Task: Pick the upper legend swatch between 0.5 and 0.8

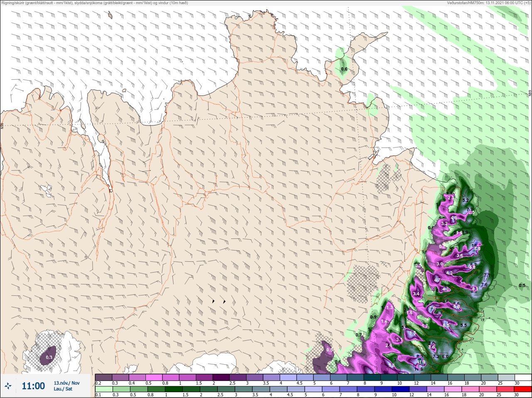Action: click(154, 377)
